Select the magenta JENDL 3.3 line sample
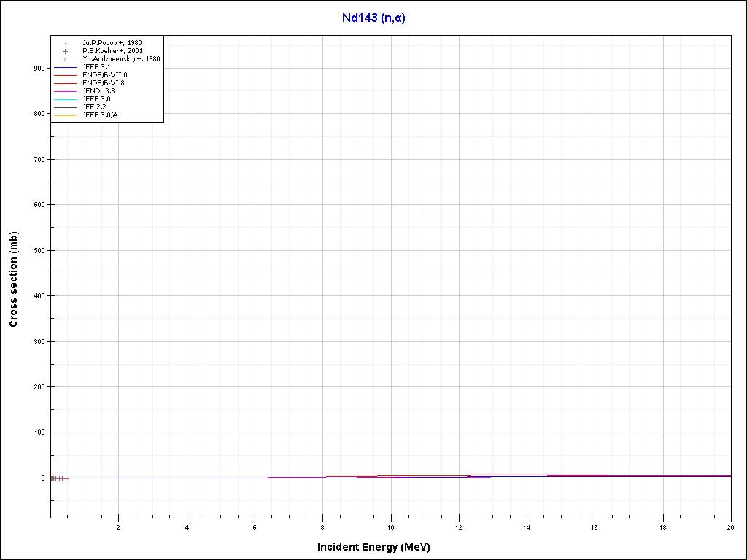747x560 pixels. 65,91
